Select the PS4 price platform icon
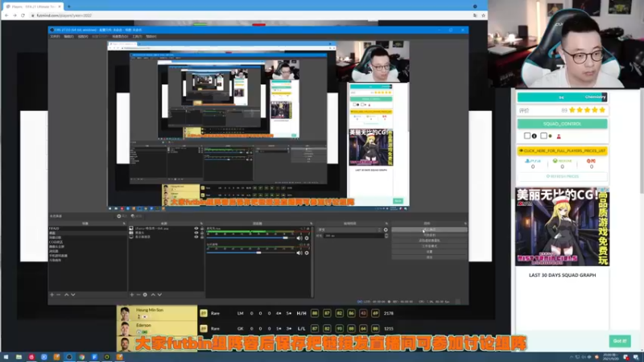Image resolution: width=644 pixels, height=362 pixels. (x=533, y=162)
